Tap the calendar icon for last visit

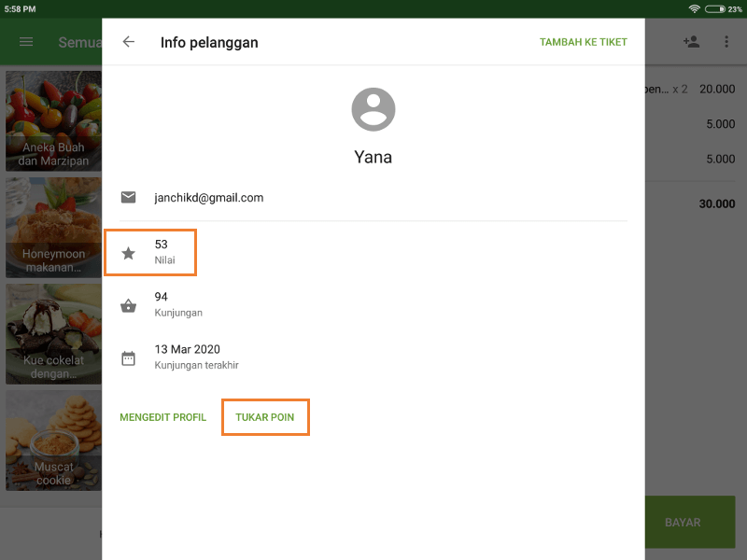[x=128, y=357]
